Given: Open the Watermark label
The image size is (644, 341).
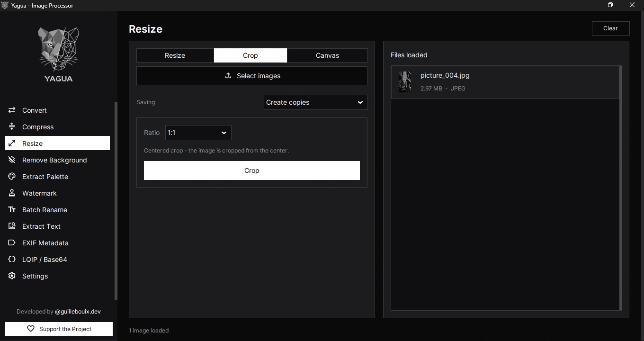Looking at the screenshot, I should click(x=39, y=193).
